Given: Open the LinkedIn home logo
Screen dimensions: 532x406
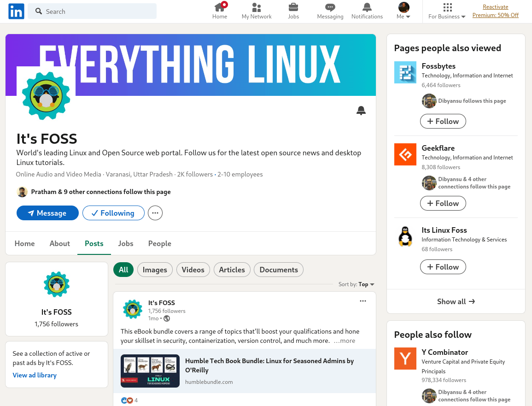Looking at the screenshot, I should (x=16, y=11).
